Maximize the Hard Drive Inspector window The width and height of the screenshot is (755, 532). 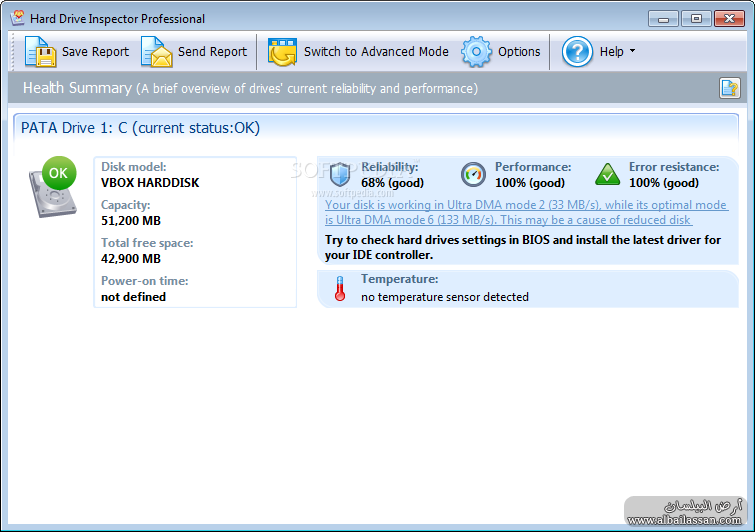click(x=696, y=19)
